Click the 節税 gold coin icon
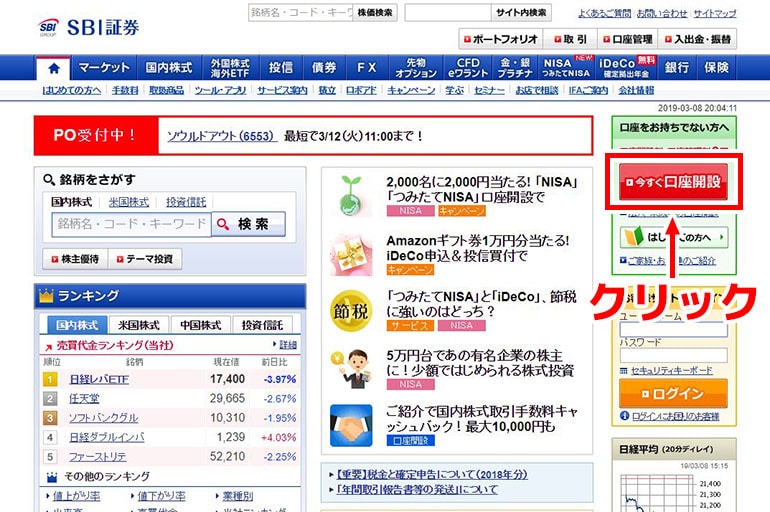Image resolution: width=770 pixels, height=512 pixels. [351, 311]
